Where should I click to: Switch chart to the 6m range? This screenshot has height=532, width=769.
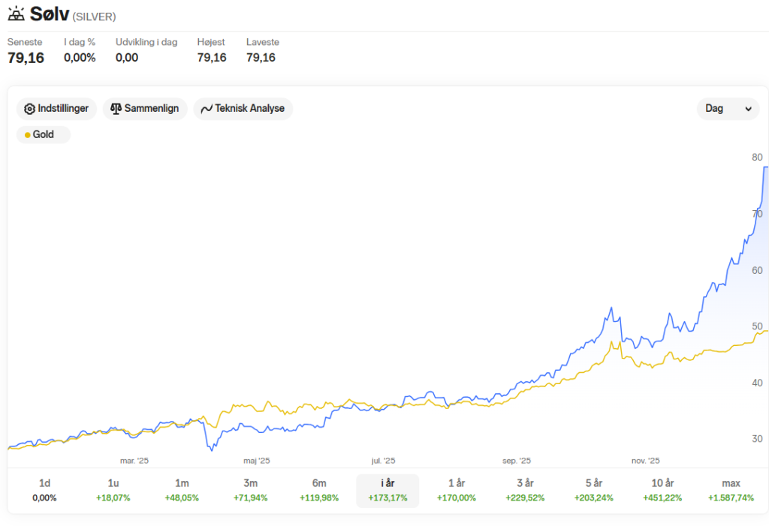click(x=319, y=491)
